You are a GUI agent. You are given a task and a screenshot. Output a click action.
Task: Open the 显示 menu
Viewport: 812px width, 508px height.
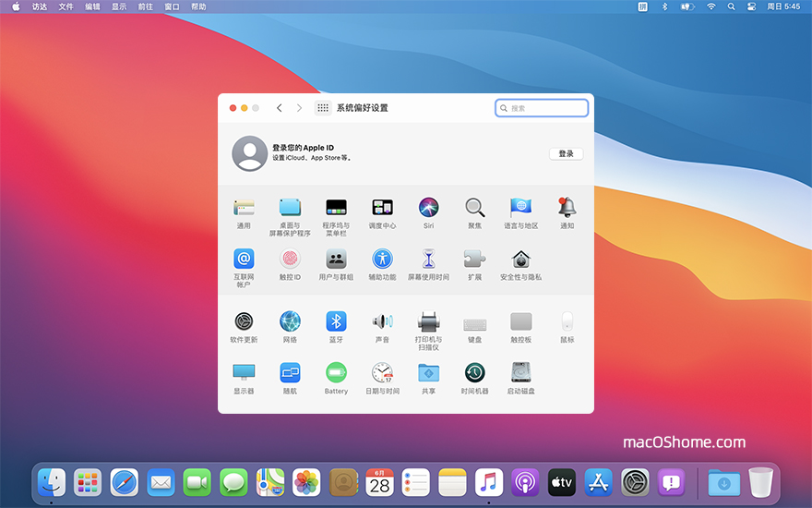[x=119, y=6]
